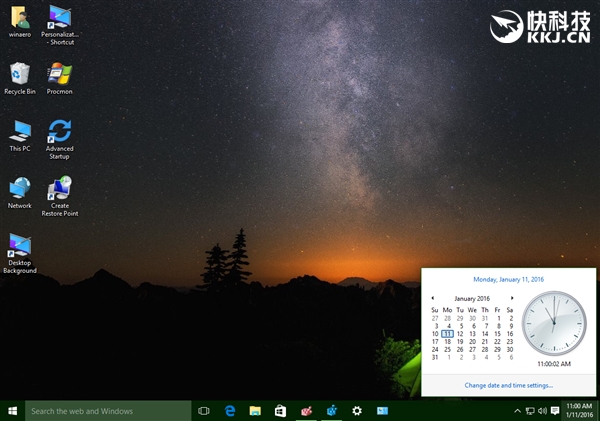Click Change date and time settings link
The width and height of the screenshot is (600, 421).
(x=509, y=385)
